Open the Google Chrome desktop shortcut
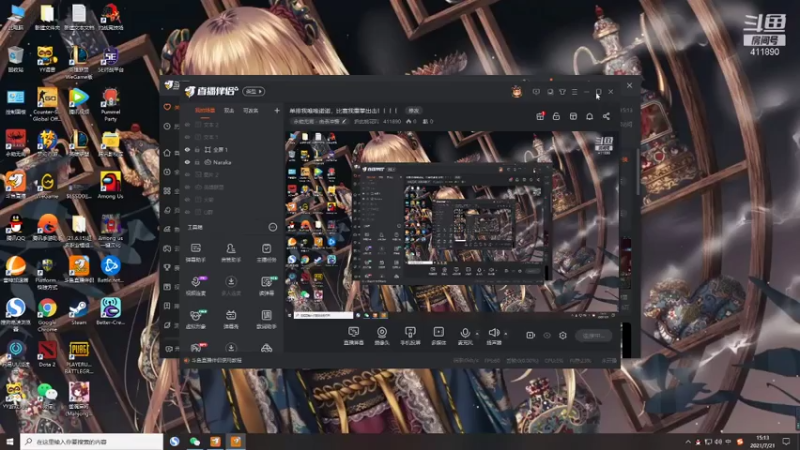The height and width of the screenshot is (450, 800). (47, 313)
